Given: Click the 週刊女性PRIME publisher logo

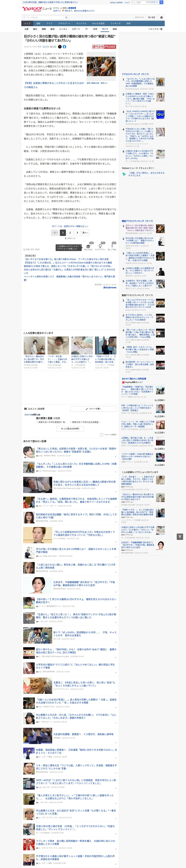Looking at the screenshot, I should (104, 47).
